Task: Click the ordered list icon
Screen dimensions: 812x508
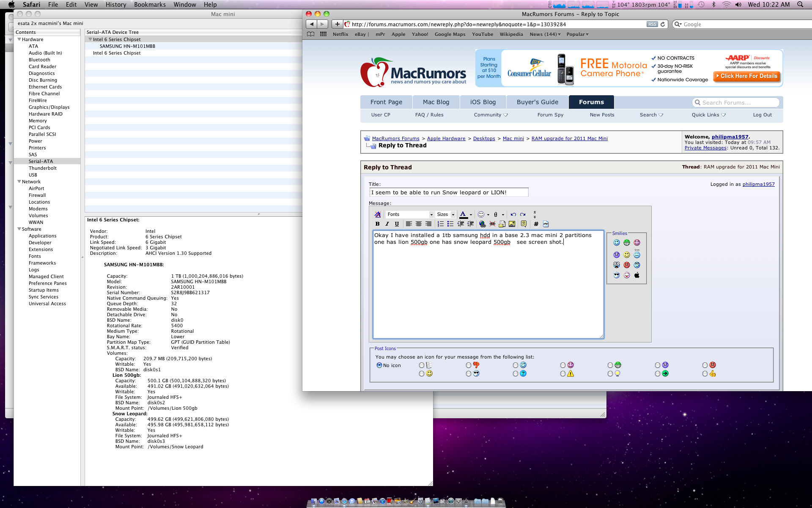Action: tap(440, 224)
